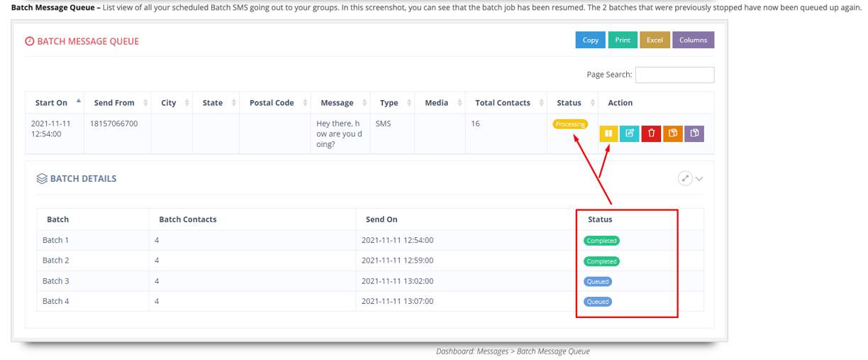Select the Batch 3 row label
Viewport: 868px width, 360px height.
coord(56,281)
